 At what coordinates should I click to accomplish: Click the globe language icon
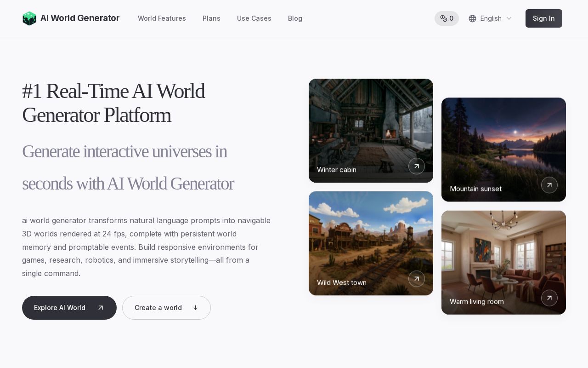[x=472, y=18]
